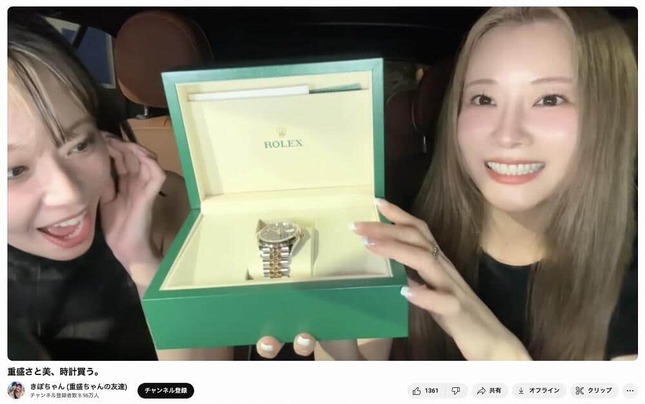Image resolution: width=645 pixels, height=404 pixels.
Task: Open channel きぽちゃん (重盛ちゃんの友達)
Action: (79, 387)
